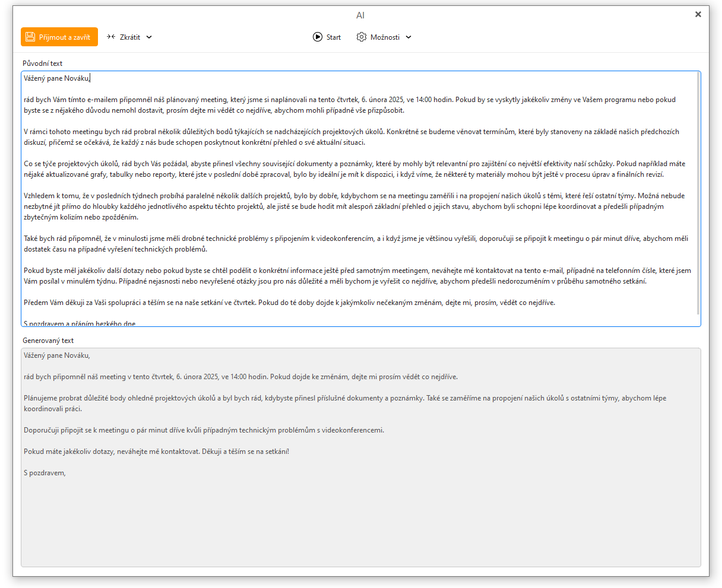This screenshot has height=588, width=722.
Task: Expand the Možnosti dropdown chevron
Action: (408, 37)
